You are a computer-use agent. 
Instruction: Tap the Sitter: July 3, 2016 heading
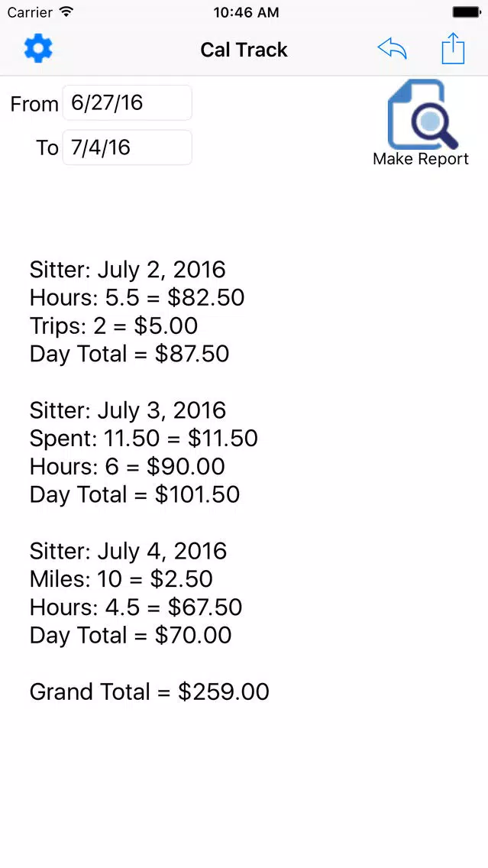[x=128, y=410]
